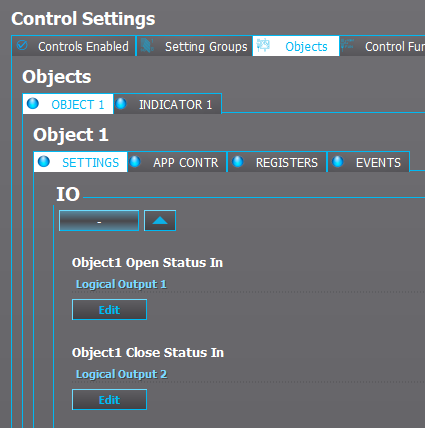Switch to the Setting Groups tab

(x=194, y=46)
